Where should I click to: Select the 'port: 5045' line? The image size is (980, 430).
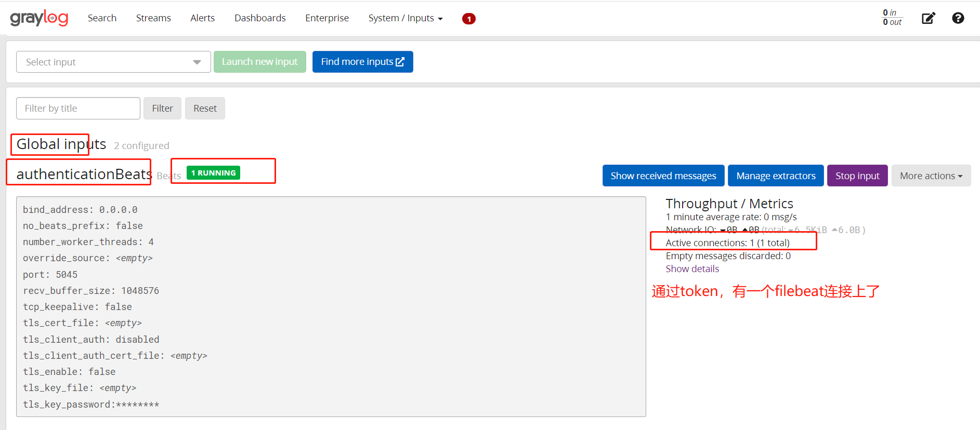(50, 274)
